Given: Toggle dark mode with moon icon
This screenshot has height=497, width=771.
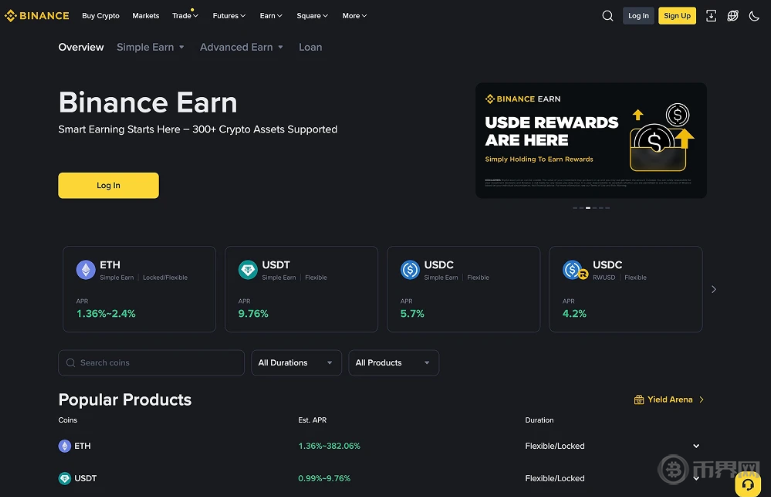Looking at the screenshot, I should [754, 16].
